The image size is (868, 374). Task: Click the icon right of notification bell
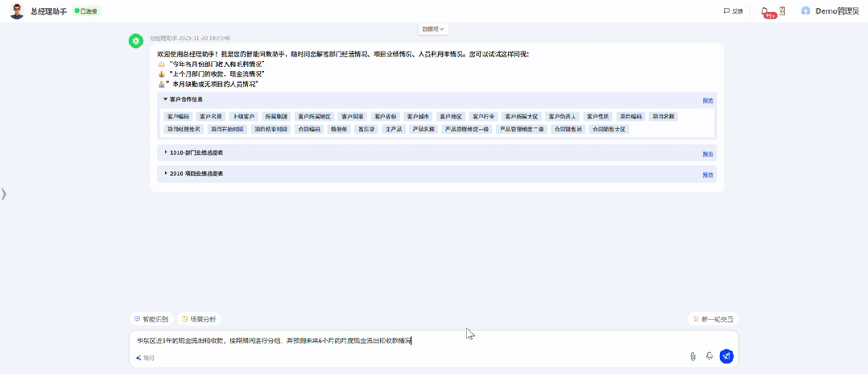pos(783,11)
